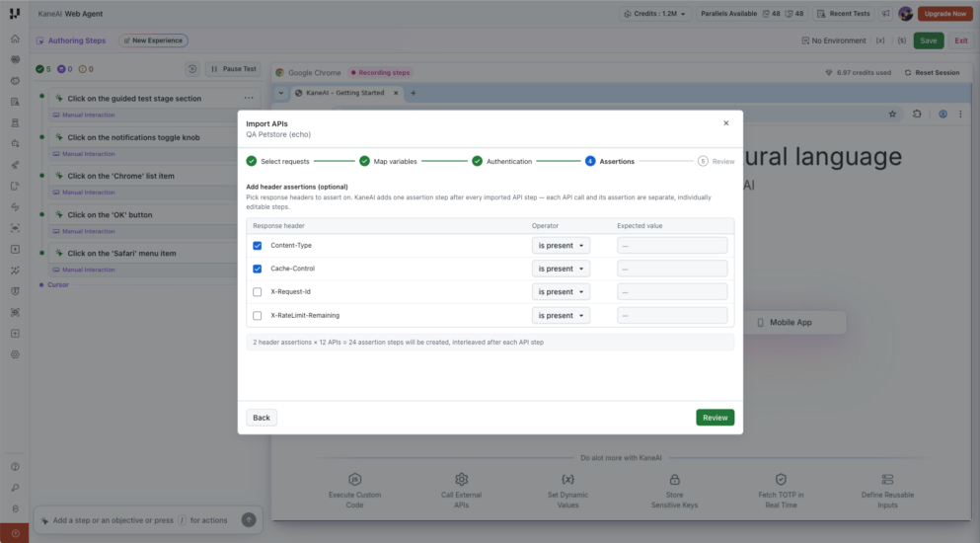980x543 pixels.
Task: Click the announcements megaphone icon
Action: point(885,14)
